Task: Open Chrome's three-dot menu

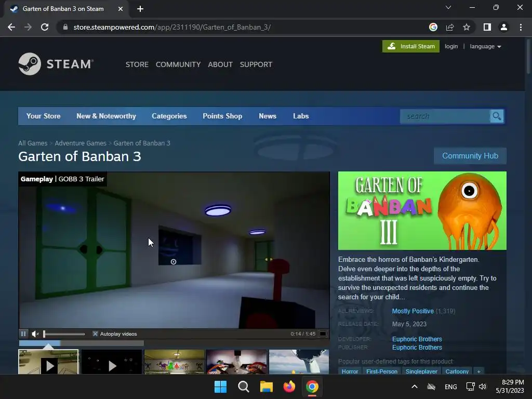Action: (x=521, y=27)
